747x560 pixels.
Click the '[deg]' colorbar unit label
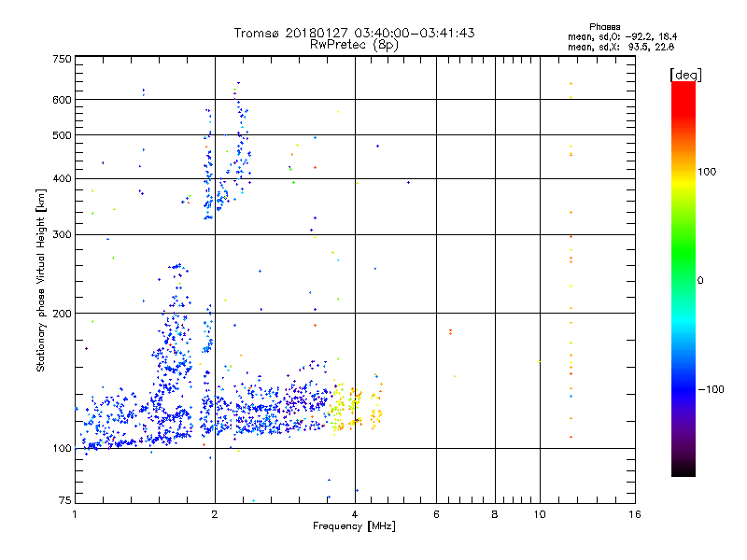(x=685, y=75)
